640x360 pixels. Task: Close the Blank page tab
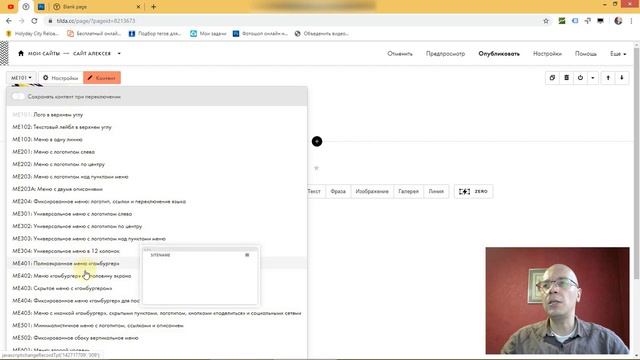138,7
